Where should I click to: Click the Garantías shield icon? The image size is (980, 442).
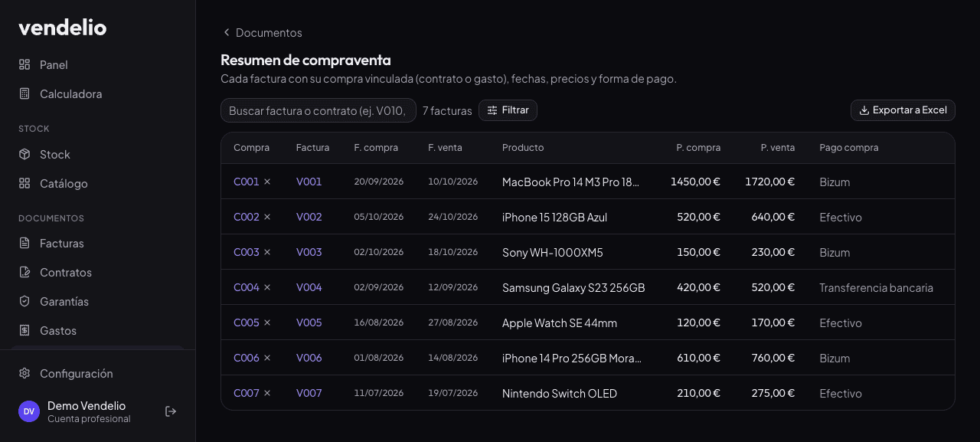coord(24,301)
